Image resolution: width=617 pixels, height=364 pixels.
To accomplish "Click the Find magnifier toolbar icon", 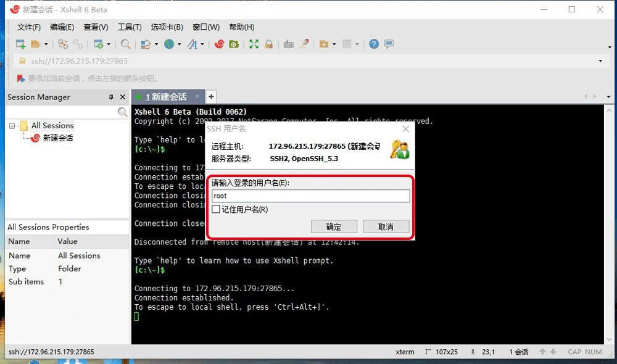I will coord(125,44).
